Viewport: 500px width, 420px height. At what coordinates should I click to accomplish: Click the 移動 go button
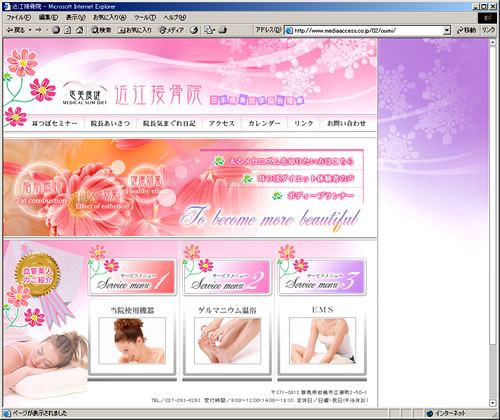click(466, 30)
